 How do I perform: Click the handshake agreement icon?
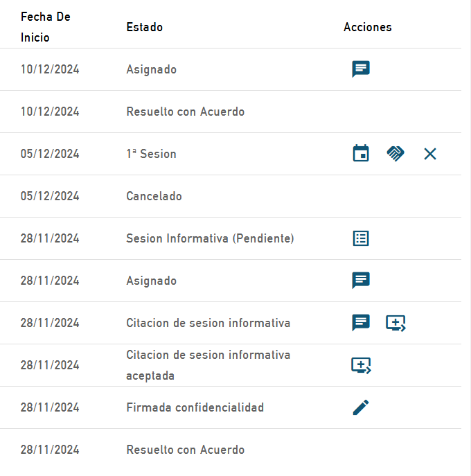[x=396, y=154]
